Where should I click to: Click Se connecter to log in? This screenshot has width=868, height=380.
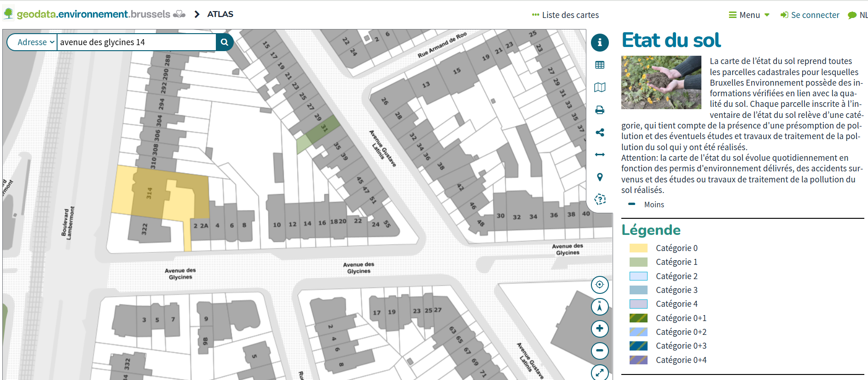810,15
